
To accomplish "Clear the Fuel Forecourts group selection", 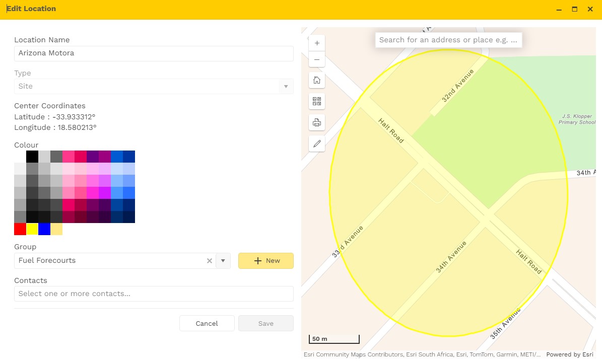I will coord(209,261).
